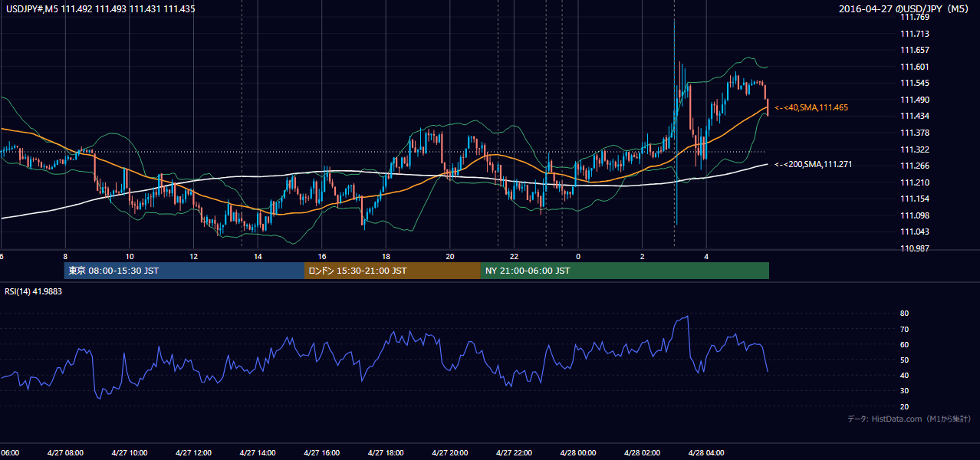This screenshot has width=980, height=460.
Task: Click the 4/27 22:00 date label
Action: pos(514,453)
